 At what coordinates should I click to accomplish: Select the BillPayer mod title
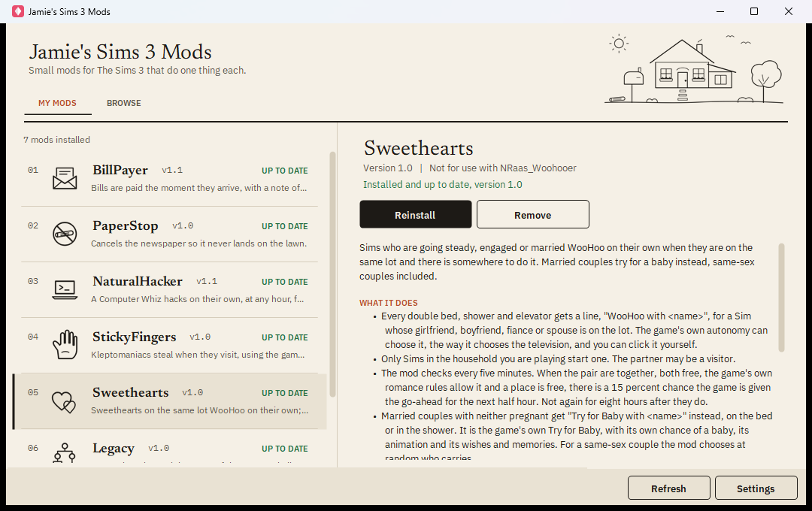tap(120, 170)
